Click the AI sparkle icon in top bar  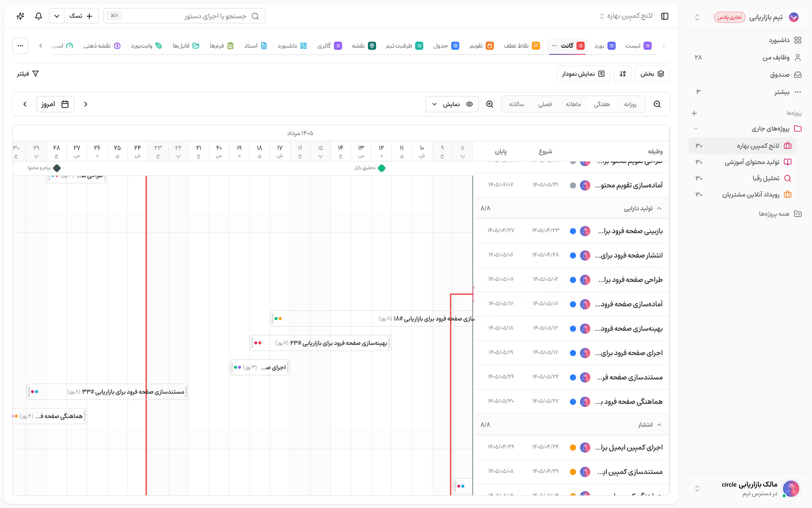click(x=20, y=16)
